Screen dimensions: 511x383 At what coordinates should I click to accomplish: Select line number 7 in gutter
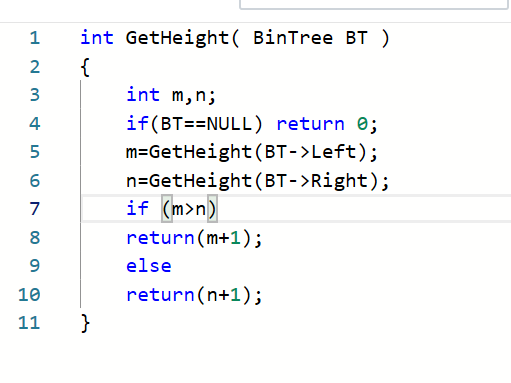coord(35,209)
